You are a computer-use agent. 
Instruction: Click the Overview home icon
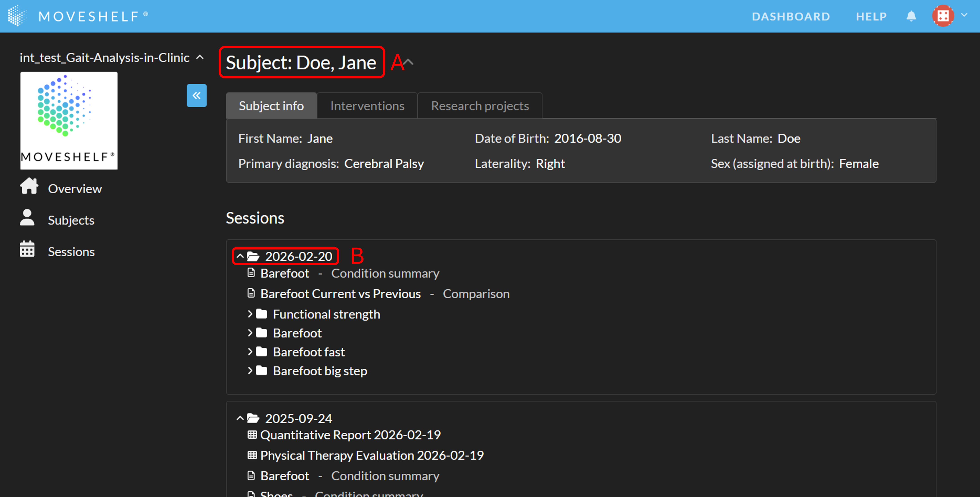pyautogui.click(x=29, y=186)
